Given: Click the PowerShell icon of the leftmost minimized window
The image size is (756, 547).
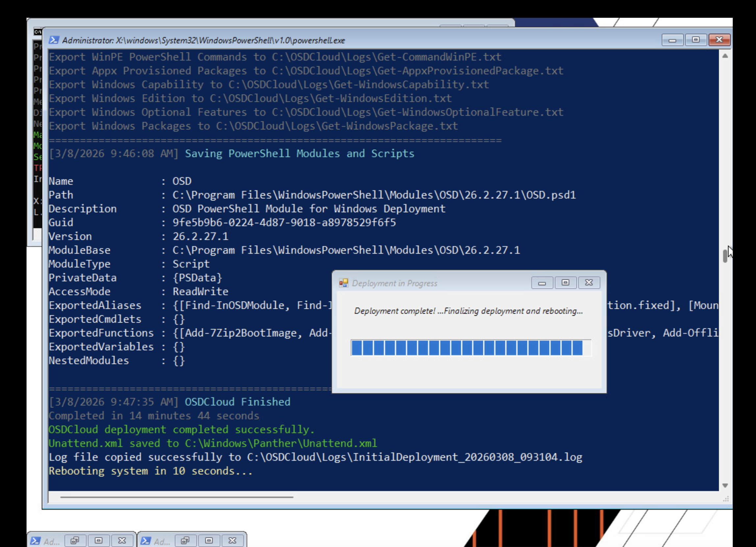Looking at the screenshot, I should point(36,541).
